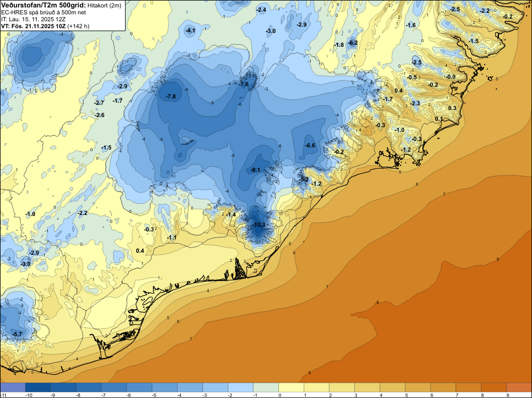
Task: Pick legend swatch between -1 and 0
Action: (x=266, y=387)
